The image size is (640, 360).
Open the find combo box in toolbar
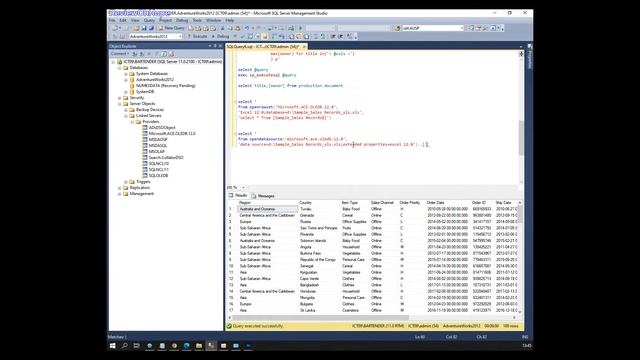click(x=433, y=28)
